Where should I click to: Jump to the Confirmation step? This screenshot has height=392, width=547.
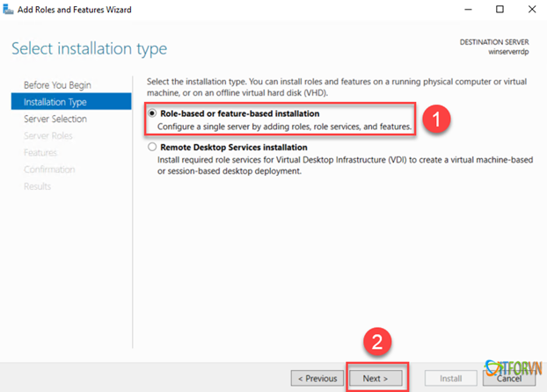pos(49,169)
